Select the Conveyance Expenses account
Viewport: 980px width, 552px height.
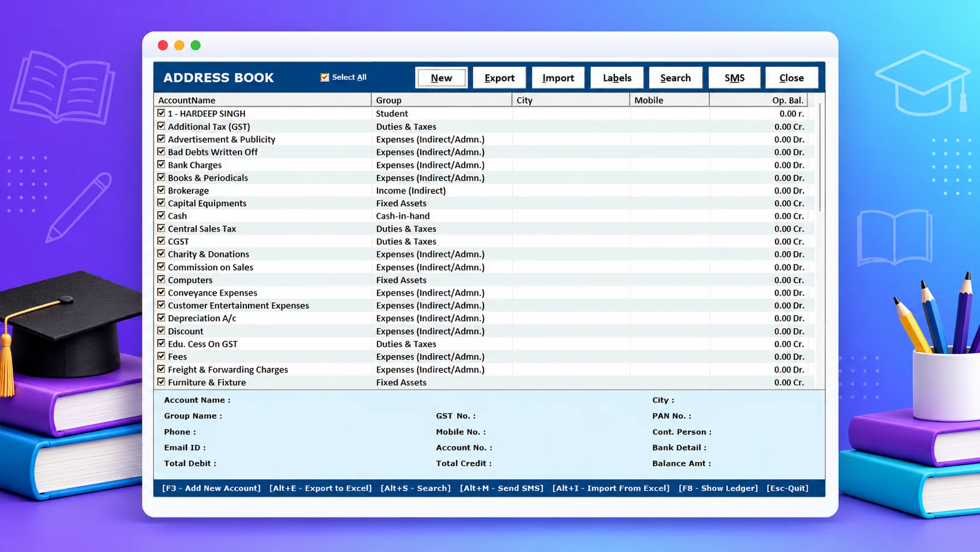213,293
